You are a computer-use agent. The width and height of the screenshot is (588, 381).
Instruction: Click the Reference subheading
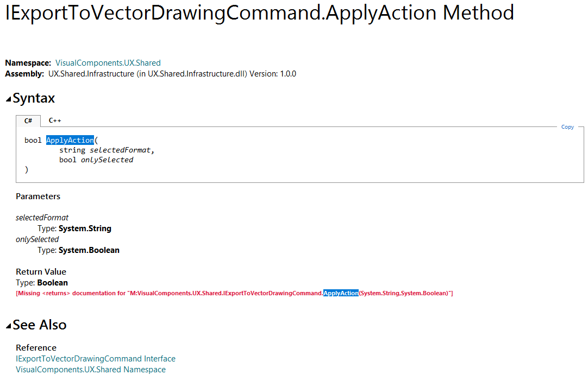pos(36,348)
